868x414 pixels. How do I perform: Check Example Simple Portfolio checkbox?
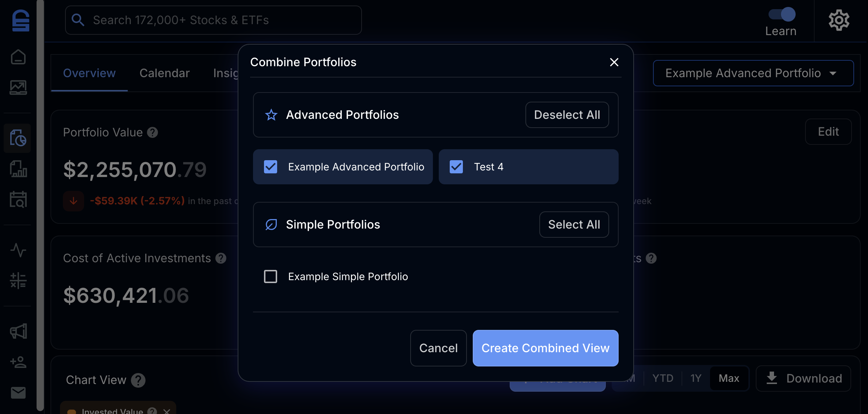coord(271,276)
